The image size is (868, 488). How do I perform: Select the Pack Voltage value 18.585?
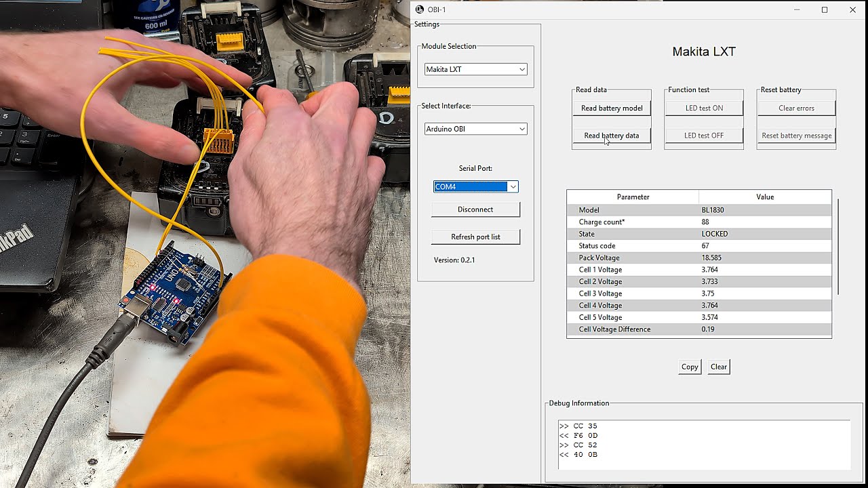(712, 258)
